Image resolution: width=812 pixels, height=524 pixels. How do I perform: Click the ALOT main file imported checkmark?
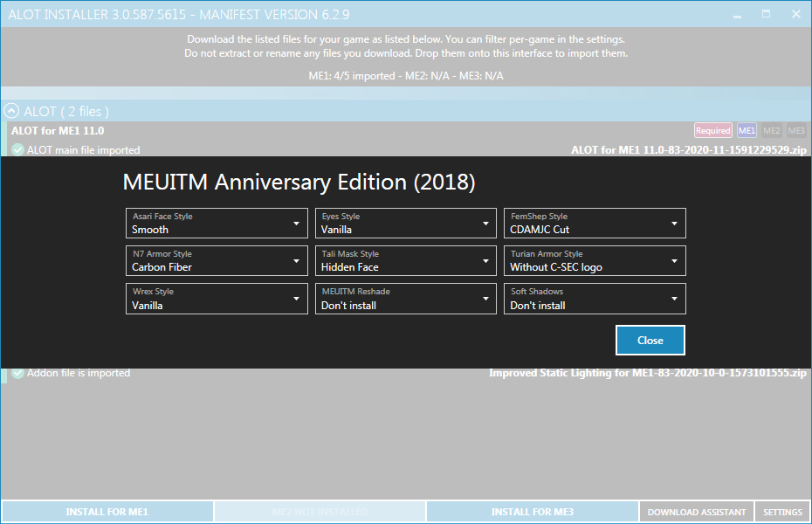coord(17,150)
